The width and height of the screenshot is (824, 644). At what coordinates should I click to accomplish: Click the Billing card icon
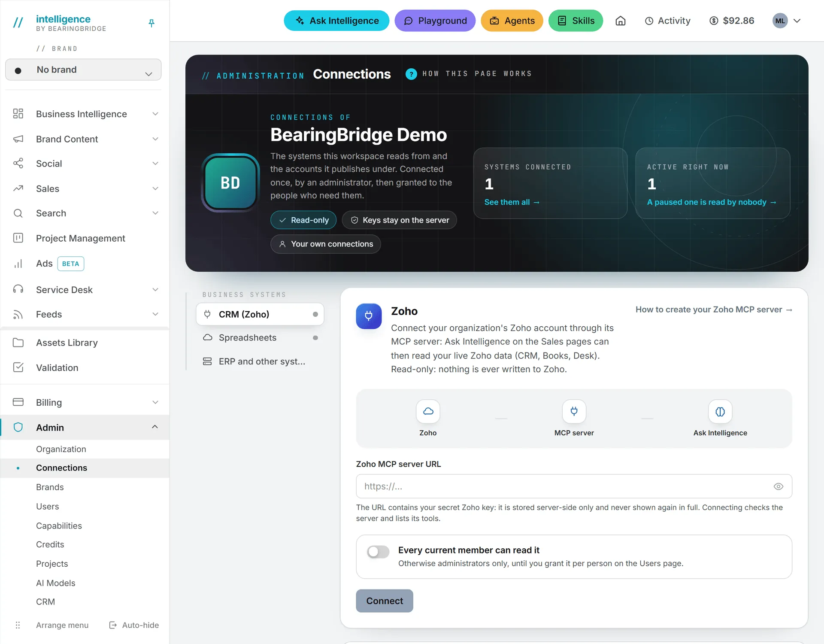tap(18, 402)
